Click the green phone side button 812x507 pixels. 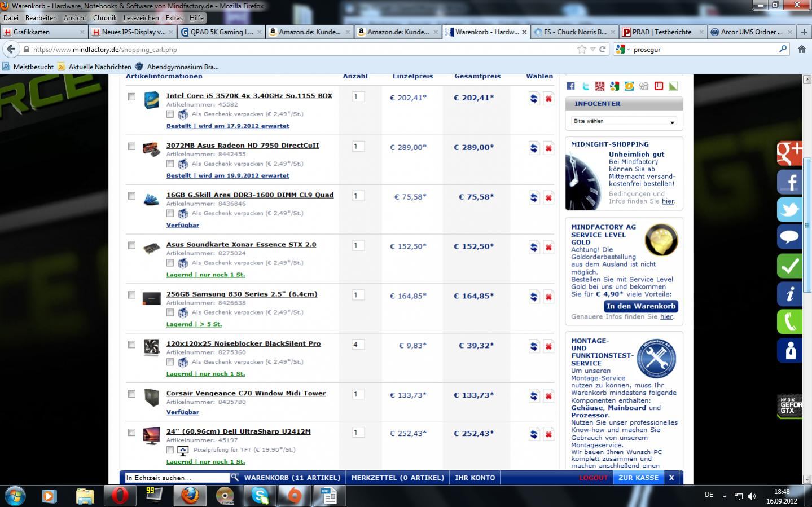coord(789,322)
